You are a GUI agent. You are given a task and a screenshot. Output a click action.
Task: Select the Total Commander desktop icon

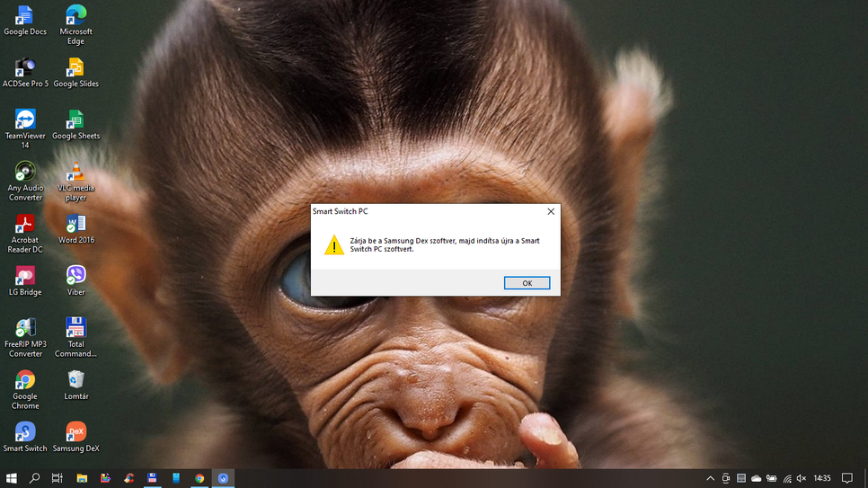(x=75, y=337)
